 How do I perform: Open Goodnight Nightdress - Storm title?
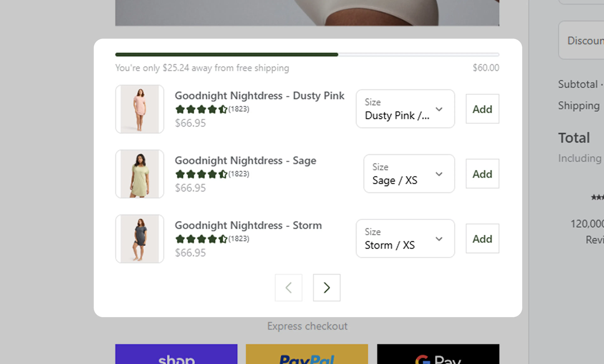(x=248, y=225)
